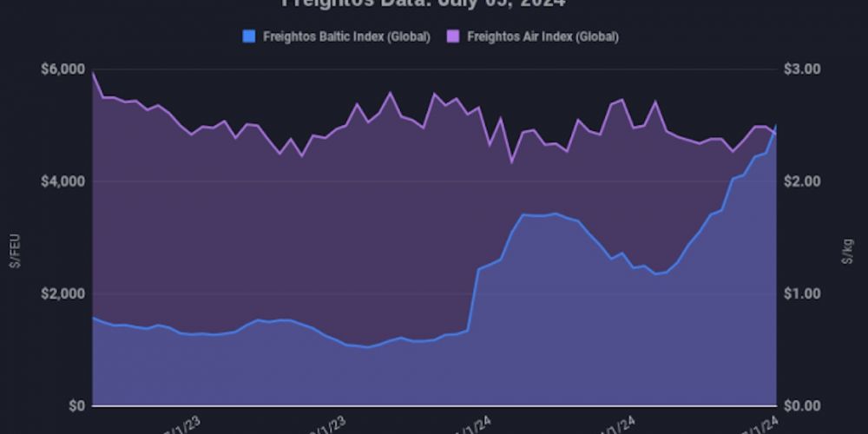Click the $4,000 left axis label
Viewport: 868px width, 434px height.
click(64, 181)
